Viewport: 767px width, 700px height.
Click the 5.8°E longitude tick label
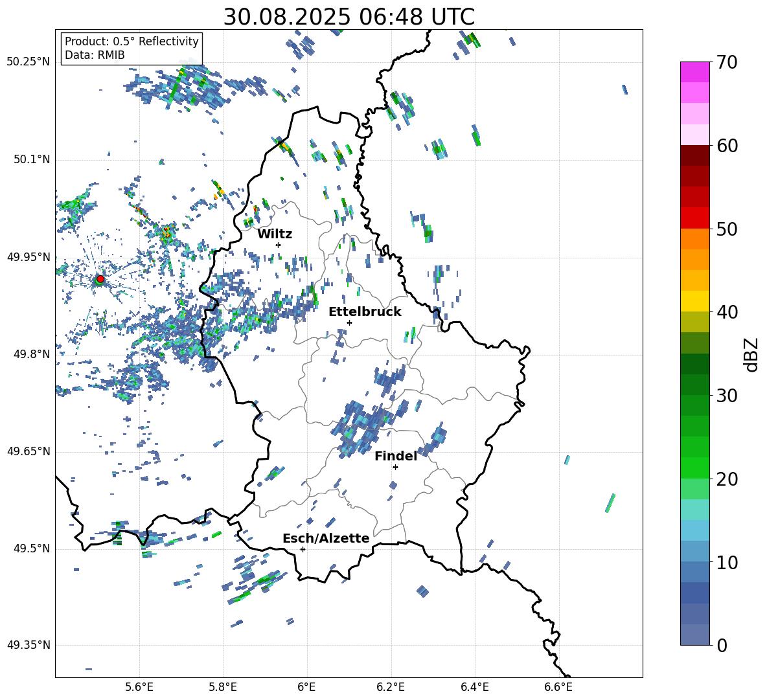pyautogui.click(x=223, y=687)
